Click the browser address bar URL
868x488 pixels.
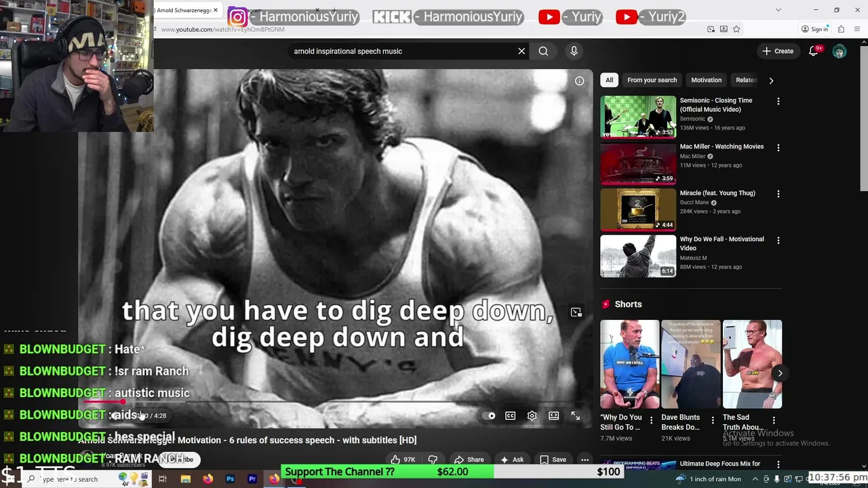point(222,30)
